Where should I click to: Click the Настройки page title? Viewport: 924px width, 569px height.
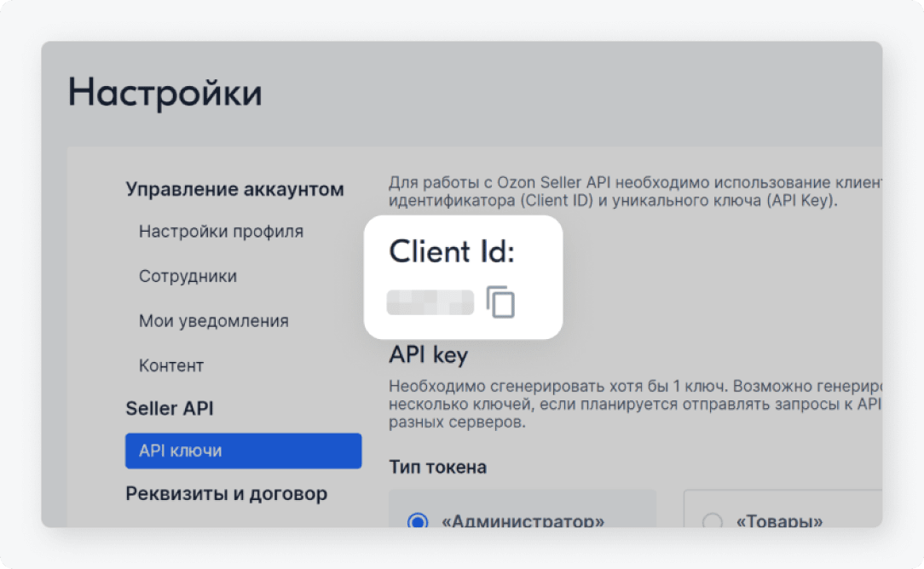coord(165,93)
